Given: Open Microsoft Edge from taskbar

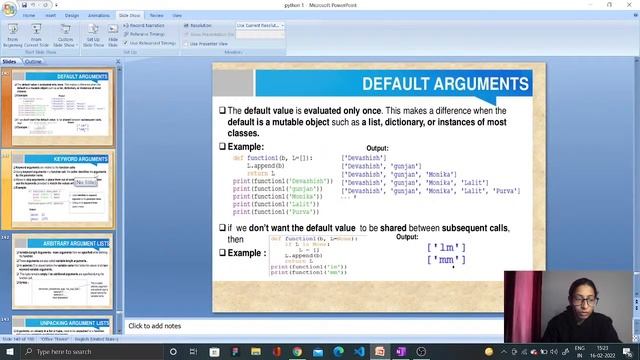Looking at the screenshot, I should pos(338,351).
